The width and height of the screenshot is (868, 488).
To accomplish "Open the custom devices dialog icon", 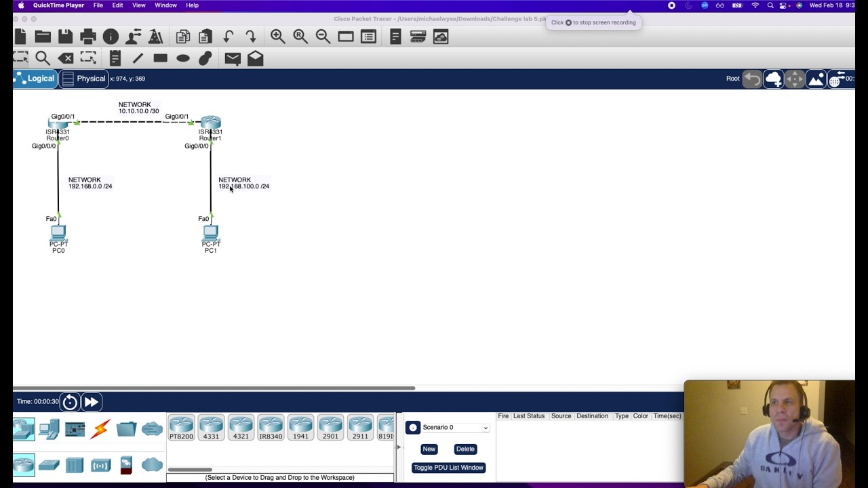I will point(368,37).
